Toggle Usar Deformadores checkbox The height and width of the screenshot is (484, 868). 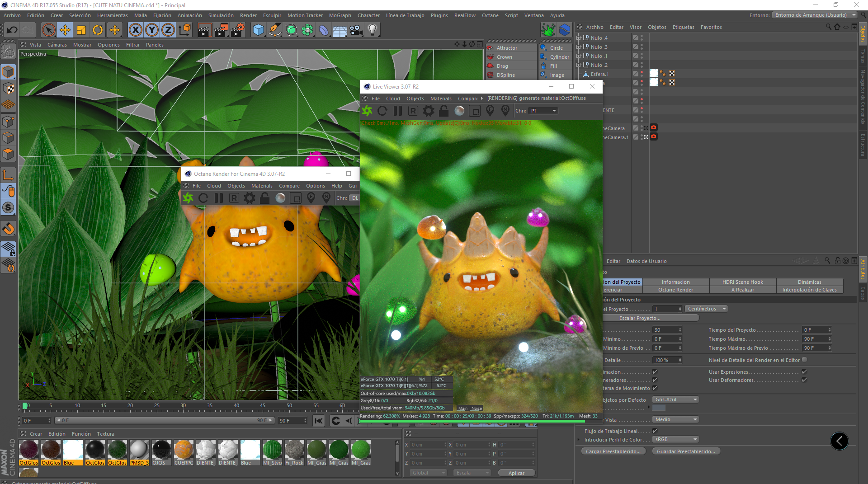(x=804, y=380)
